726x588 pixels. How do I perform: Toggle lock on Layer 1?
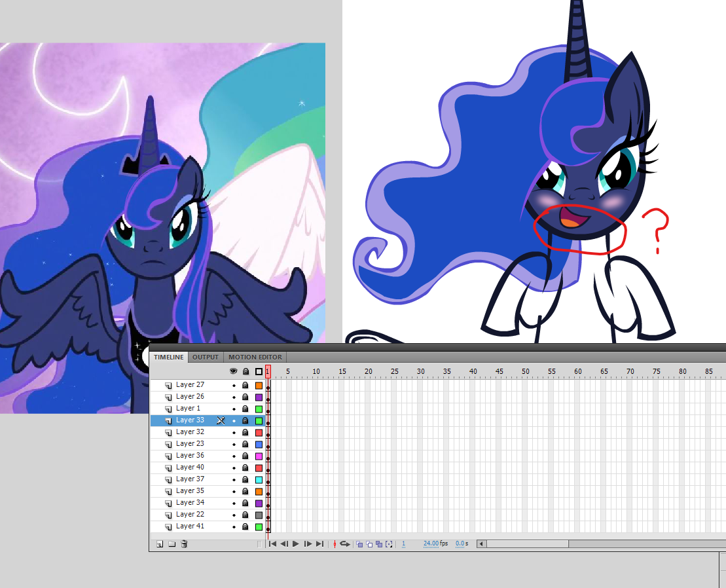[245, 409]
